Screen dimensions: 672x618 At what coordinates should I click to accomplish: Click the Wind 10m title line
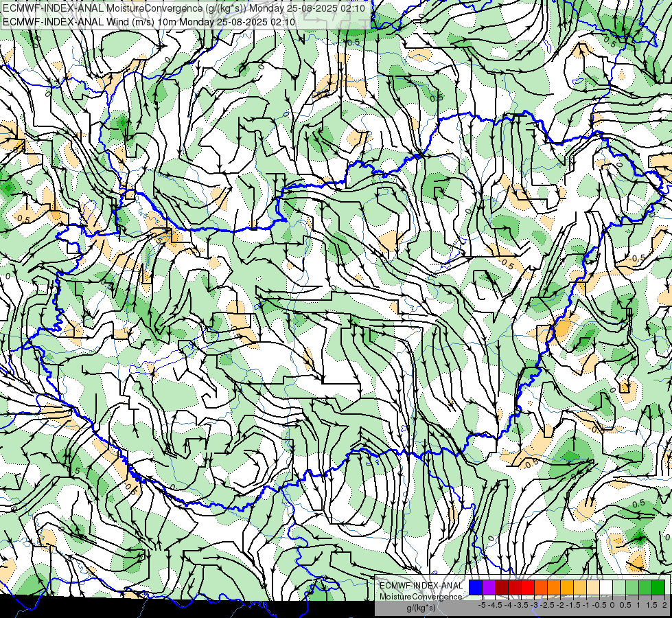[149, 22]
